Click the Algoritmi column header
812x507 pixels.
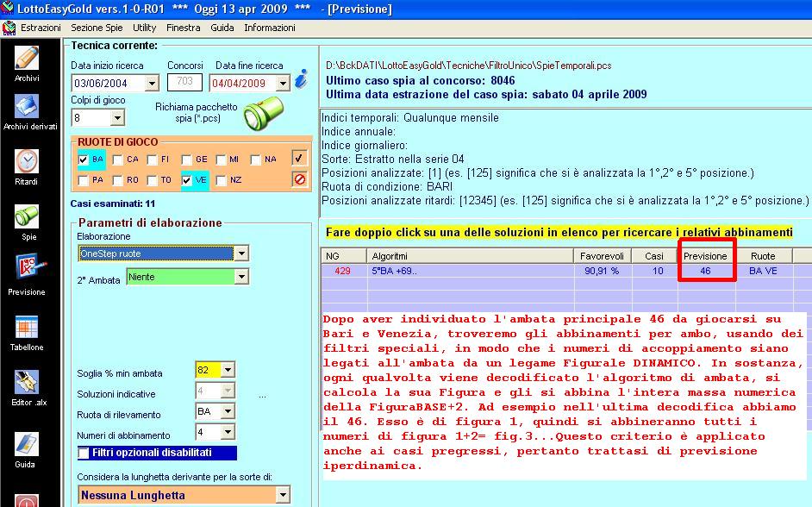[x=470, y=256]
